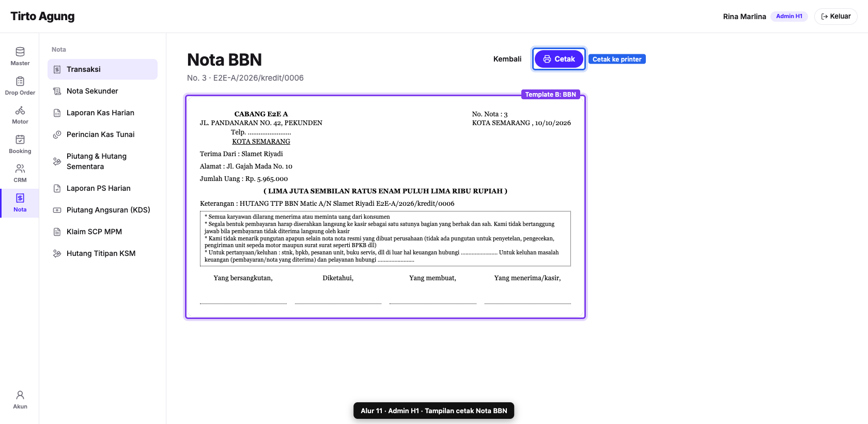Click the Perincian Kas Tunai coins icon
The image size is (868, 424).
tap(57, 134)
